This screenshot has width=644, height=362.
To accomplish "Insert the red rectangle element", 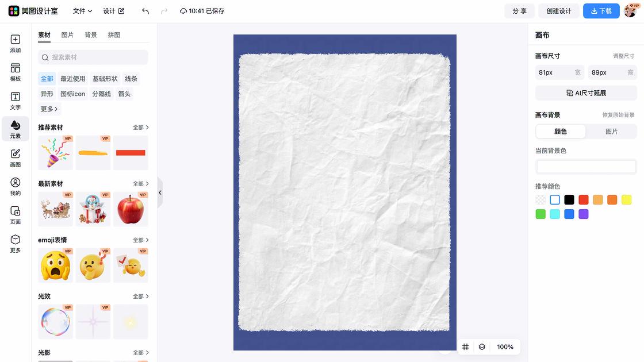I will pyautogui.click(x=131, y=153).
